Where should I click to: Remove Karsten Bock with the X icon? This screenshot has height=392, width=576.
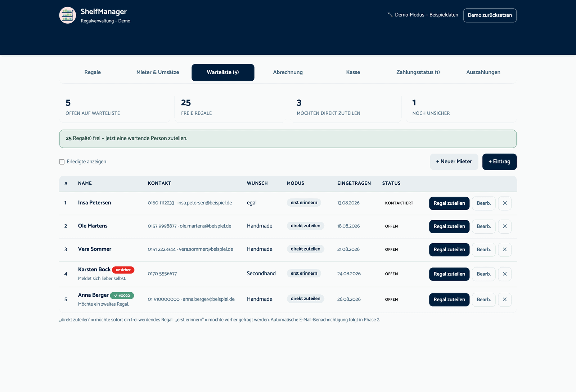[505, 274]
